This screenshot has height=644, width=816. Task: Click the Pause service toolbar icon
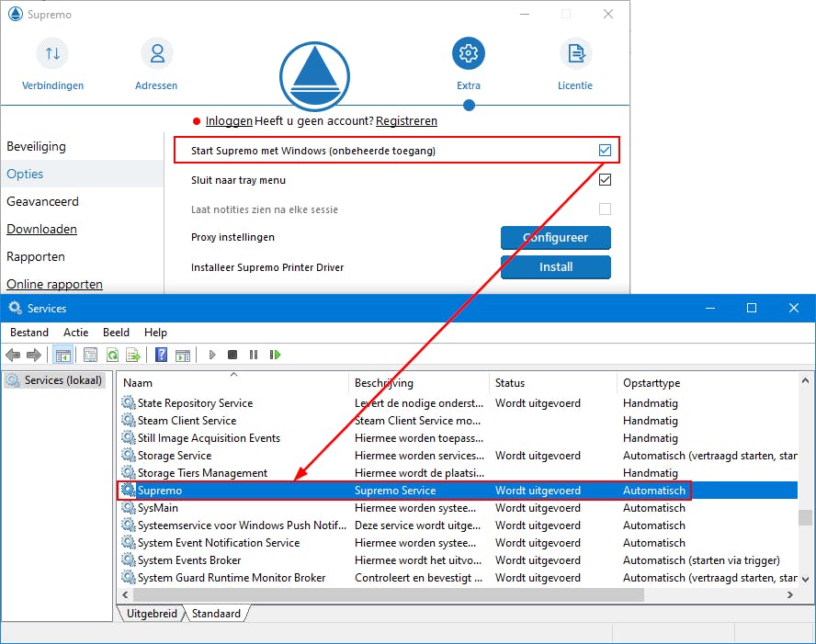(x=254, y=355)
